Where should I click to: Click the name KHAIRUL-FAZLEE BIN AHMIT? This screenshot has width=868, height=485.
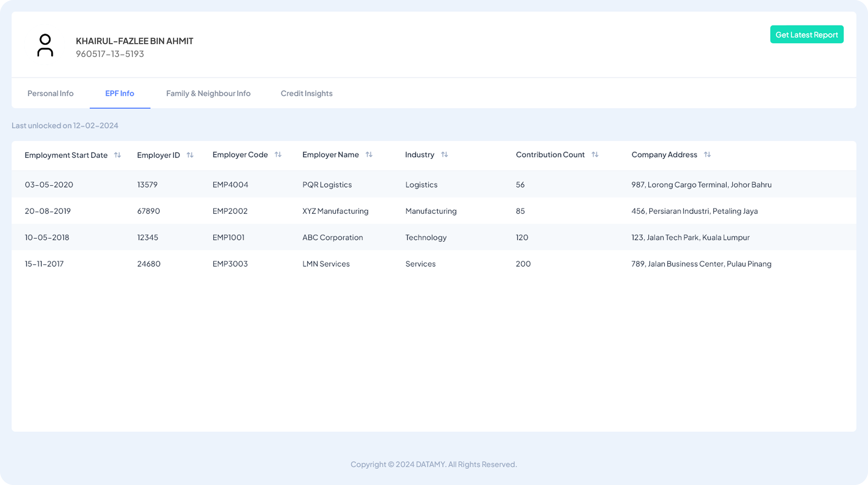[x=134, y=41]
